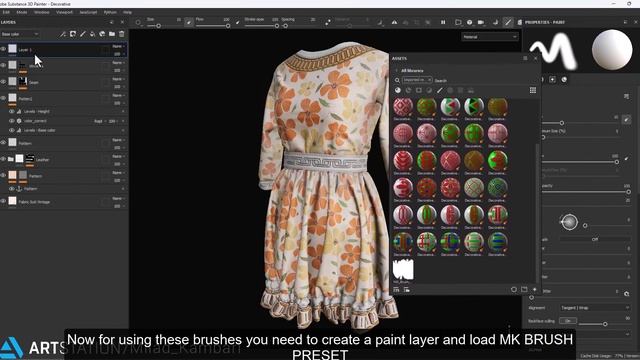Add a new paint layer with brush icon
Viewport: 640px width, 360px height.
[x=83, y=34]
